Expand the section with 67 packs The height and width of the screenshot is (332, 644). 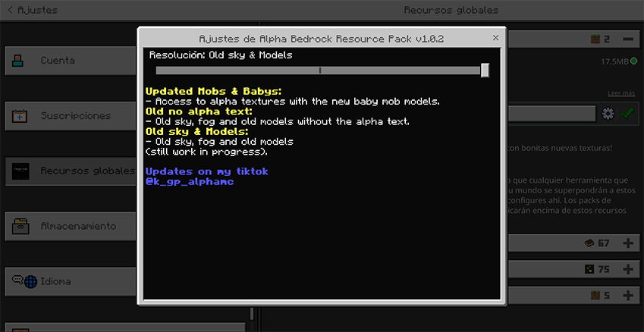(628, 243)
